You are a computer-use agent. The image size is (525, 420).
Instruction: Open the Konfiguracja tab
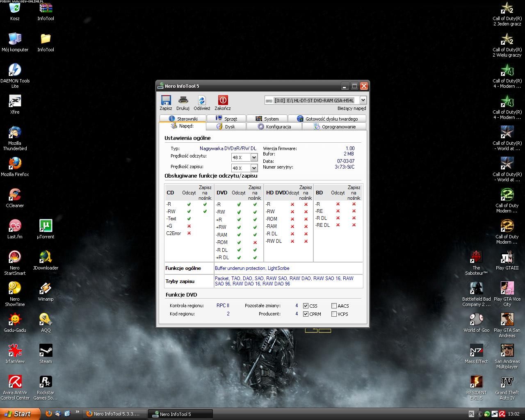[274, 127]
